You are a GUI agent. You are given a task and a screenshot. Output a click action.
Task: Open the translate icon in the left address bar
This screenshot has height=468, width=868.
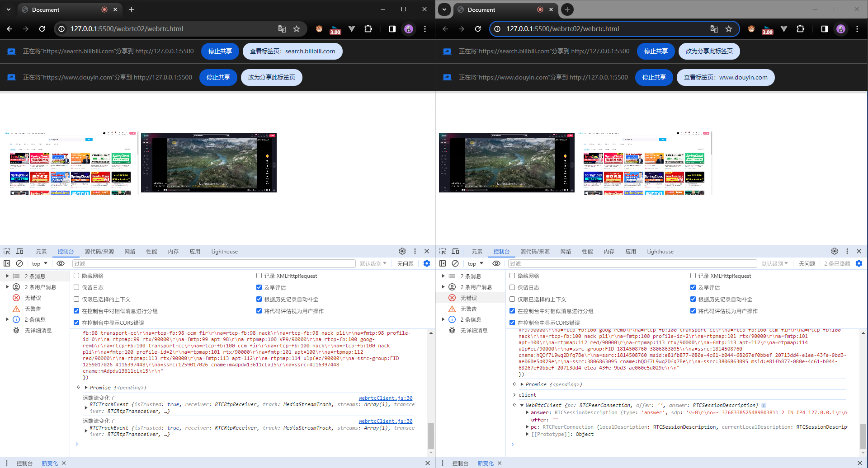[282, 29]
